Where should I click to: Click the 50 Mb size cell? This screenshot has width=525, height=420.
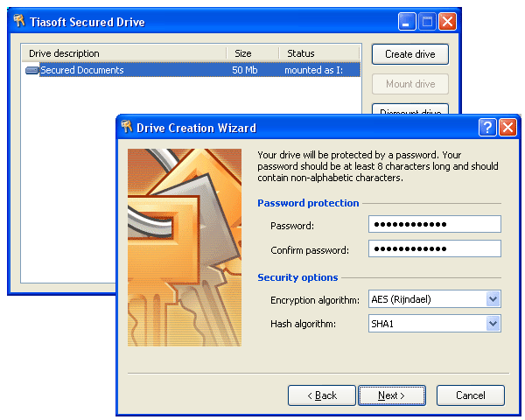pyautogui.click(x=245, y=70)
